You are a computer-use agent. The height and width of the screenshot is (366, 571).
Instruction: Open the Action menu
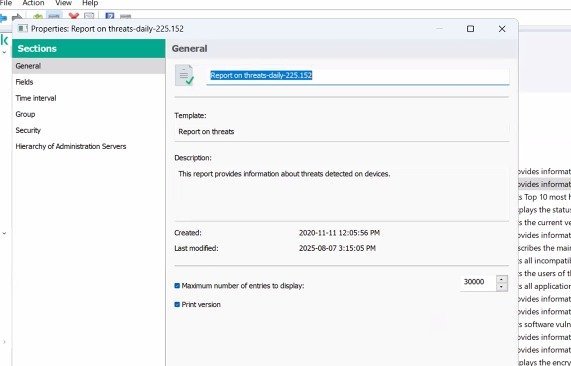click(33, 3)
